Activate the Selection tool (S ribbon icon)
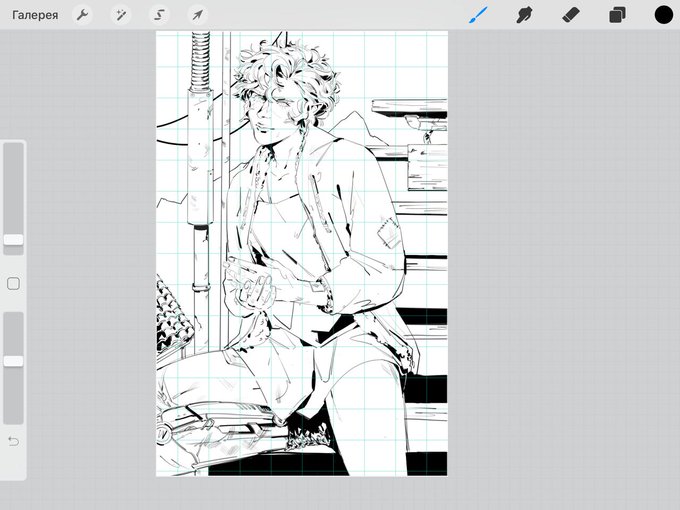 [x=159, y=15]
